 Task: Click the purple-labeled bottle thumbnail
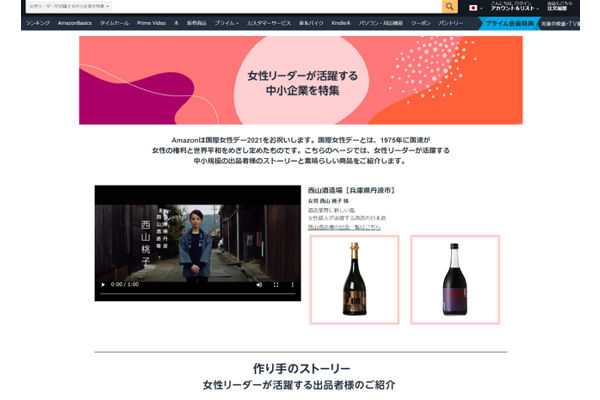pos(454,279)
